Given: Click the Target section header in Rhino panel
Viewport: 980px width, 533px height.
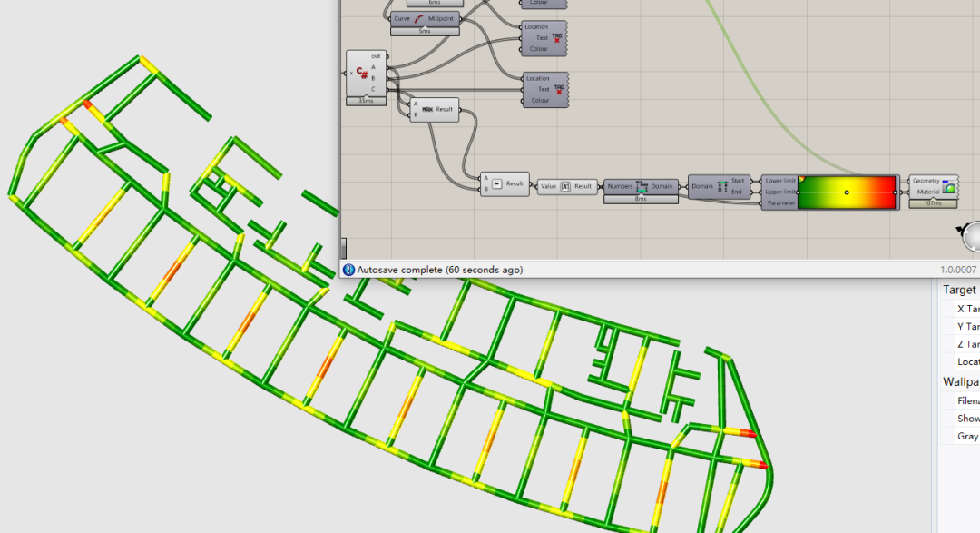Looking at the screenshot, I should coord(961,290).
